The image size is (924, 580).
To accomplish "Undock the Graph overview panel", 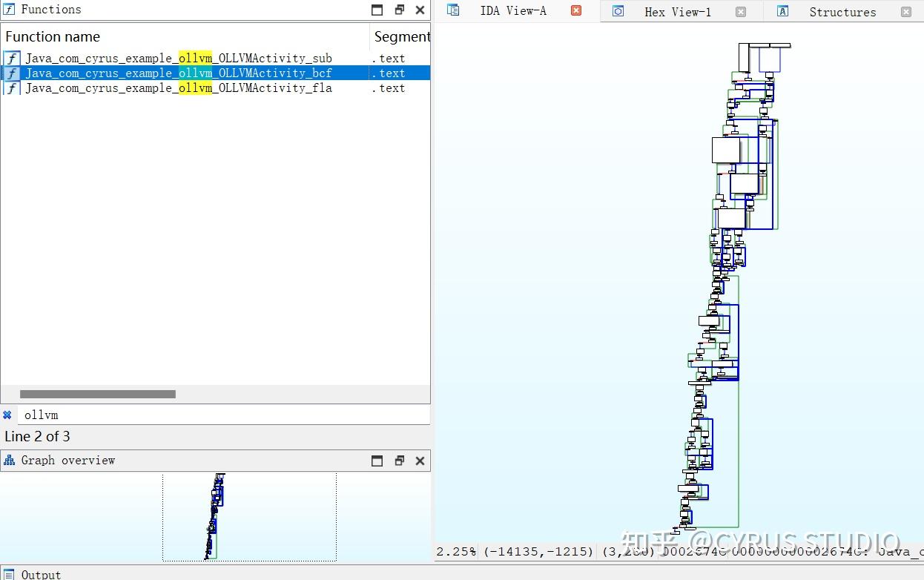I will [399, 461].
